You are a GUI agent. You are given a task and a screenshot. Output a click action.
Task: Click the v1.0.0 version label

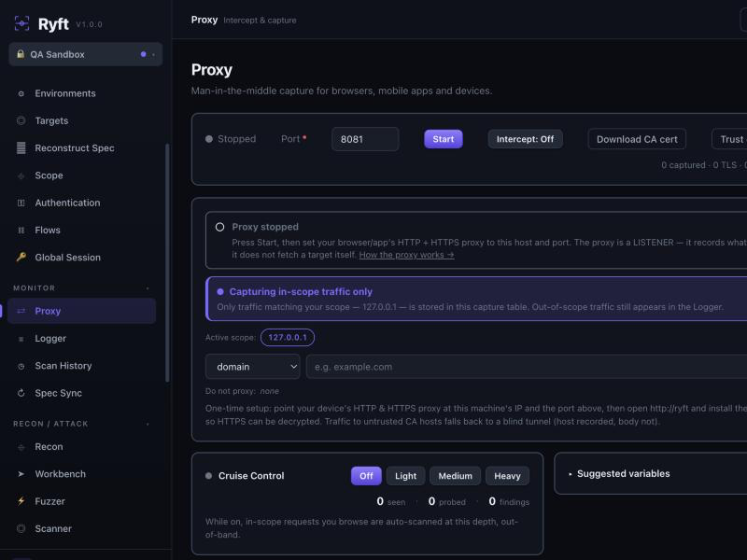(x=89, y=24)
